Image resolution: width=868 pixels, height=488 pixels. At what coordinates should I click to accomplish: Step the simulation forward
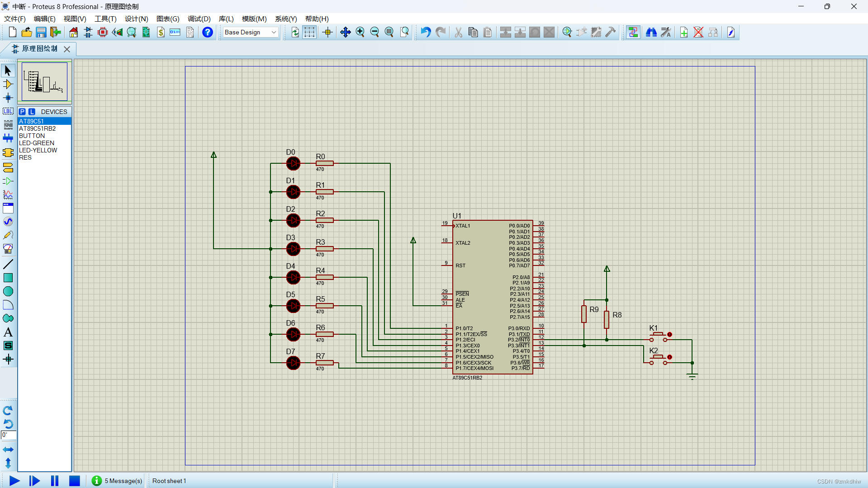click(34, 481)
